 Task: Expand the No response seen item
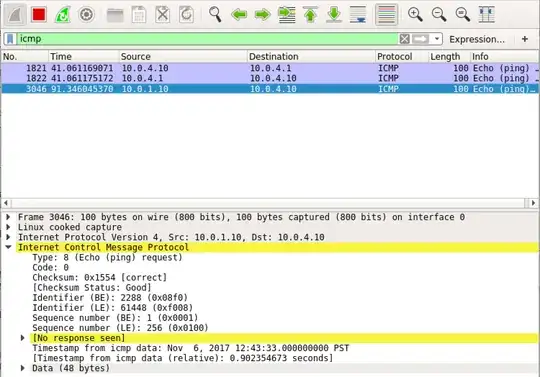[23, 338]
